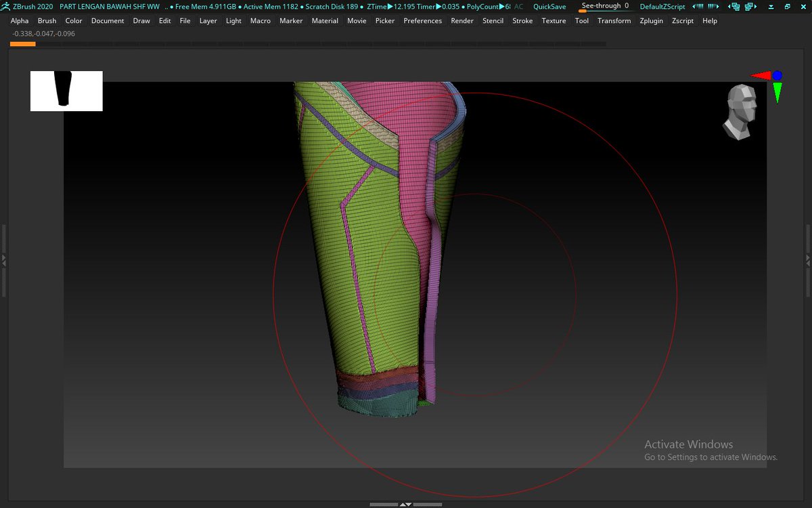Click the previous menus layout arrow icon

click(x=697, y=6)
